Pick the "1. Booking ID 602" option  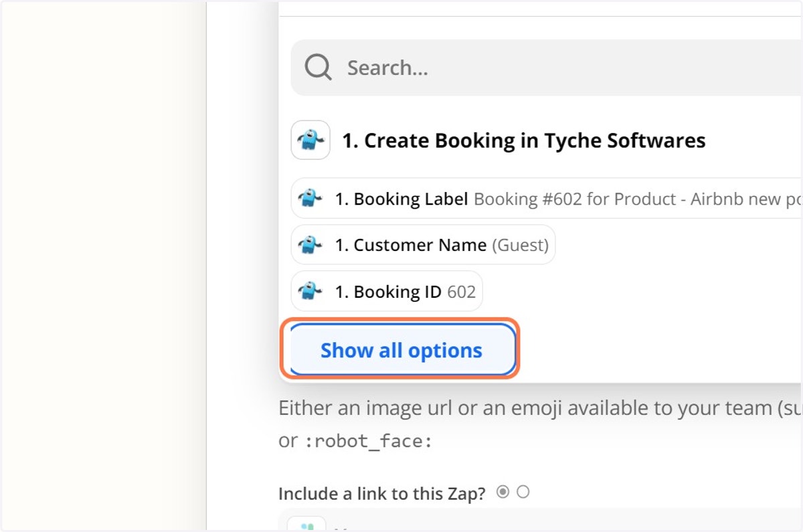(x=387, y=291)
